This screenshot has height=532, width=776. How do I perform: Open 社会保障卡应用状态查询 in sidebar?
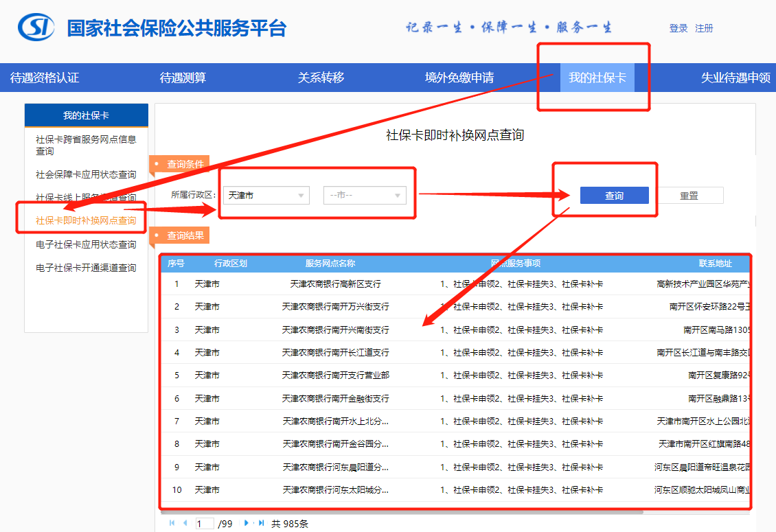(x=86, y=174)
